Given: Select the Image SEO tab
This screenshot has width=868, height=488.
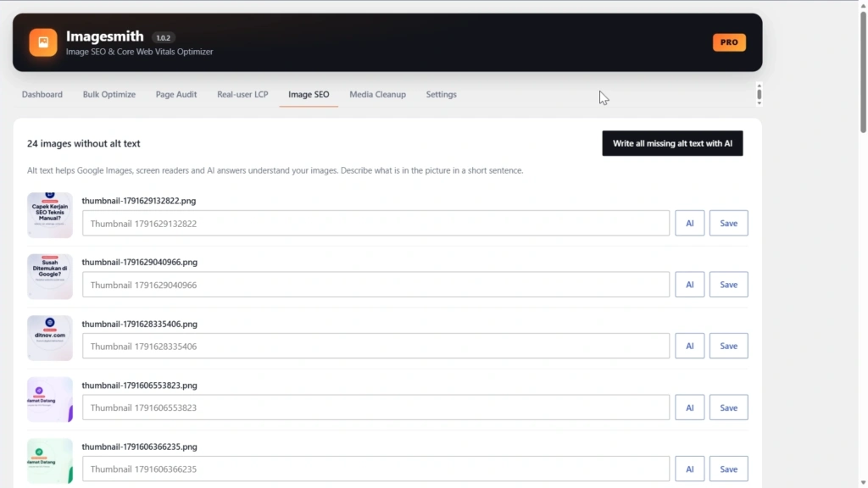Looking at the screenshot, I should 309,94.
